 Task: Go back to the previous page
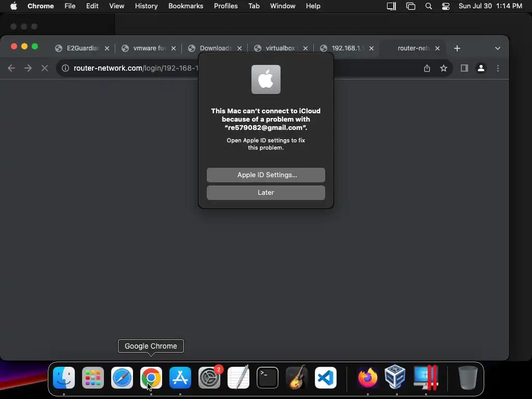[11, 68]
